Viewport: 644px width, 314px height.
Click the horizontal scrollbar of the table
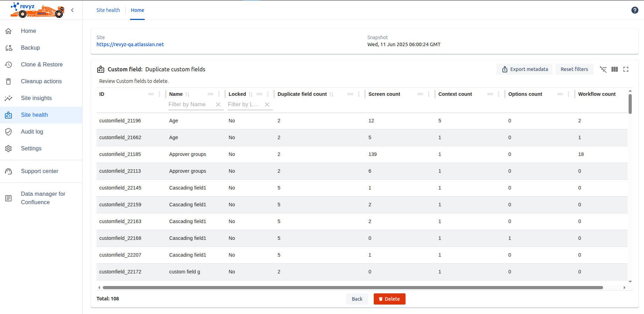(x=352, y=287)
